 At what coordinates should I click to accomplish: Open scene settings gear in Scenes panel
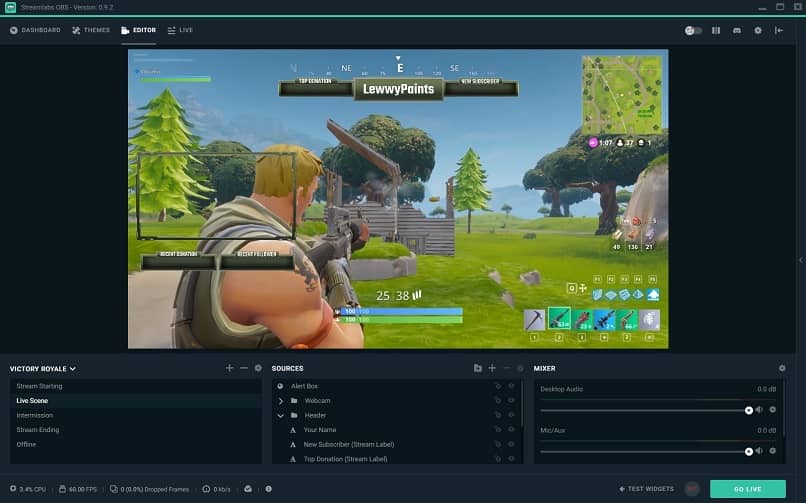258,368
